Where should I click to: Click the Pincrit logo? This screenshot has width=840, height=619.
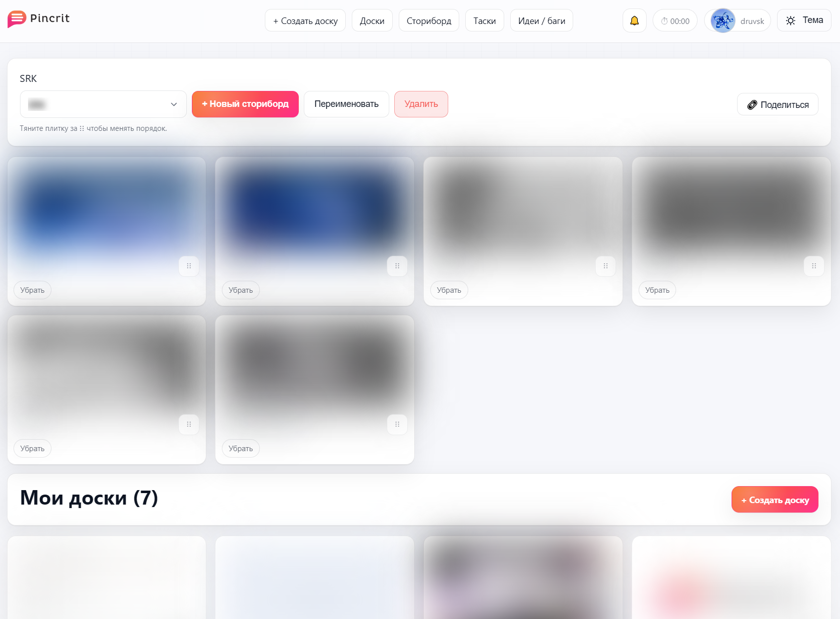click(x=38, y=18)
